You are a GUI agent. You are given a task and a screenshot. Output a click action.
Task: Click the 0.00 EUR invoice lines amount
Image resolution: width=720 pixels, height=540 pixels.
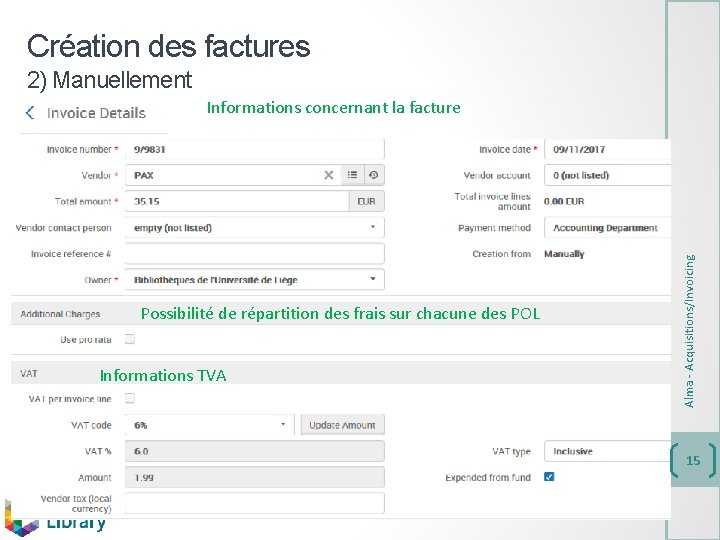(x=564, y=201)
